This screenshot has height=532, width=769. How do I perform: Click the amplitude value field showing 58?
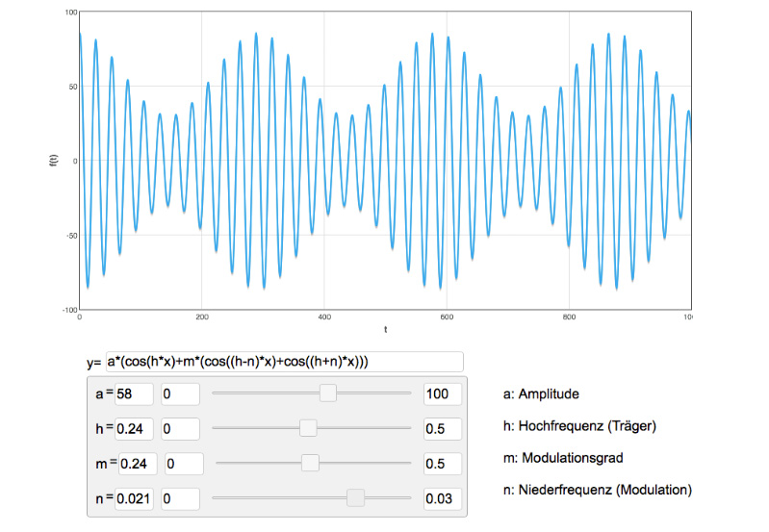pos(135,393)
